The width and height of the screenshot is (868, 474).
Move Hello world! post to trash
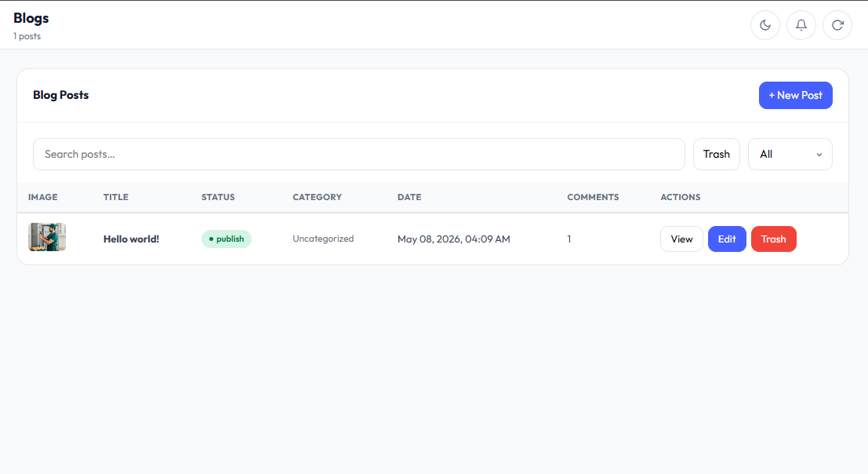tap(773, 239)
